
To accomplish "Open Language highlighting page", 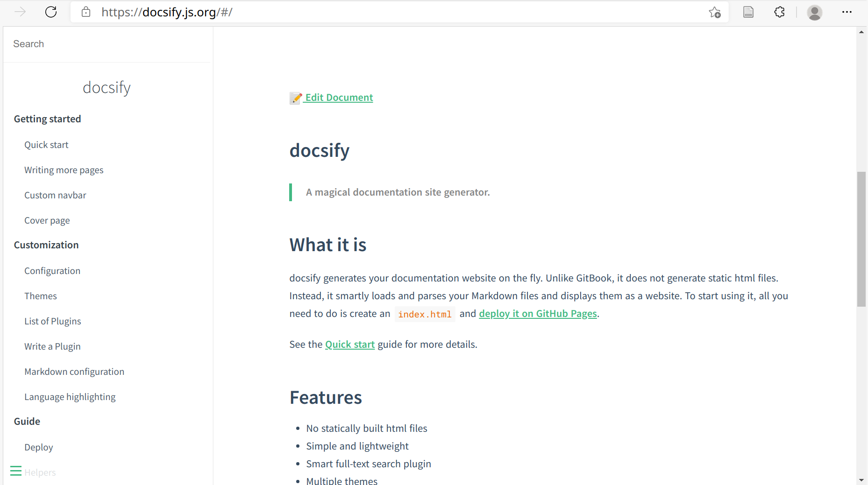I will point(70,397).
